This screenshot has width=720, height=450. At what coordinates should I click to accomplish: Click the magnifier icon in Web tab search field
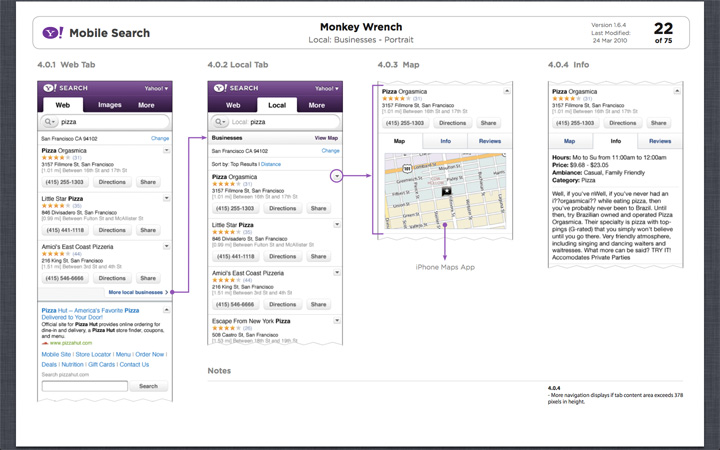(48, 121)
